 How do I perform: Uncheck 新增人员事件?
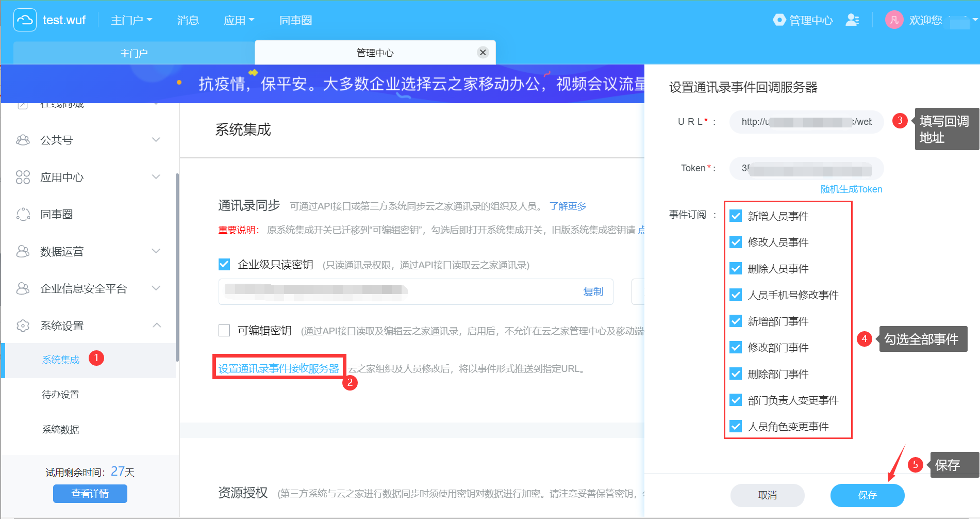(x=736, y=216)
